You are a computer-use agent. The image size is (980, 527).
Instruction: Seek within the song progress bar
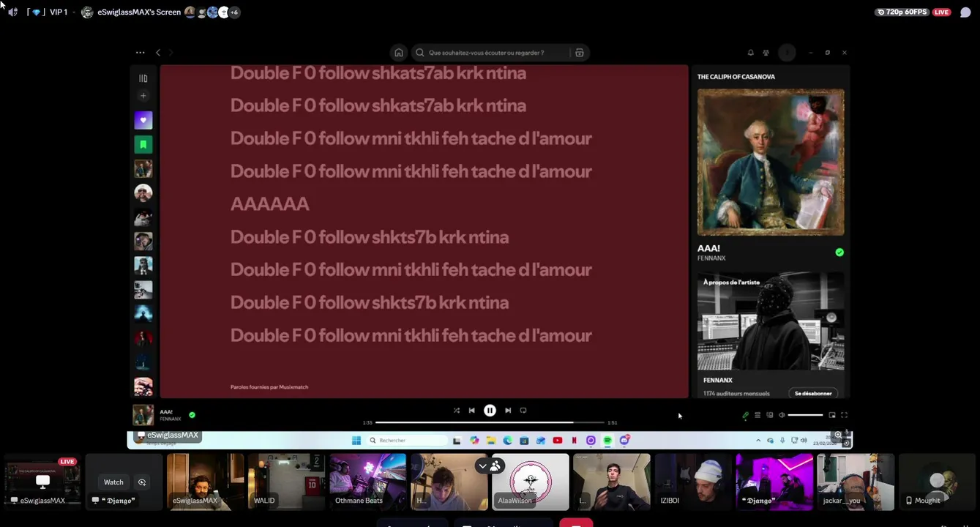coord(490,422)
